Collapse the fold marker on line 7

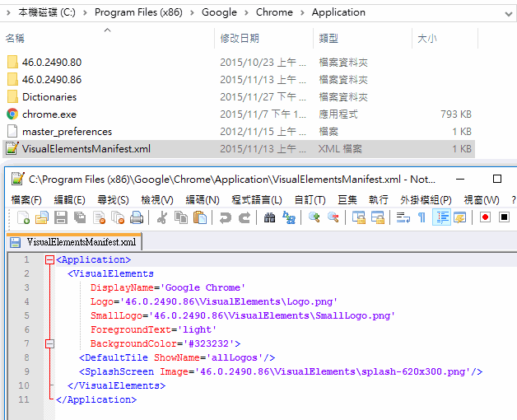tap(49, 343)
